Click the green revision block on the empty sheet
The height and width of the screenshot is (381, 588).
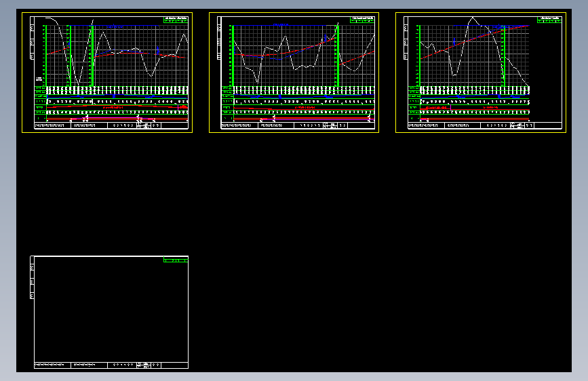(176, 260)
